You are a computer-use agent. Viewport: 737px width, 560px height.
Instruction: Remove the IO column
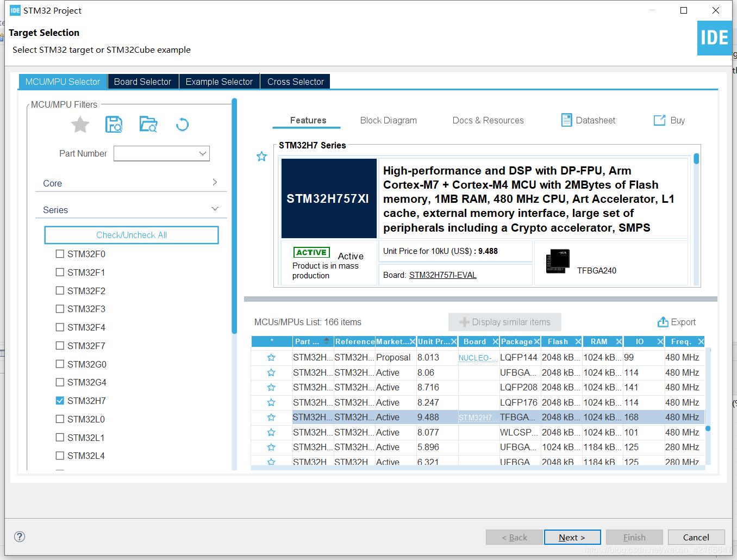pos(660,341)
